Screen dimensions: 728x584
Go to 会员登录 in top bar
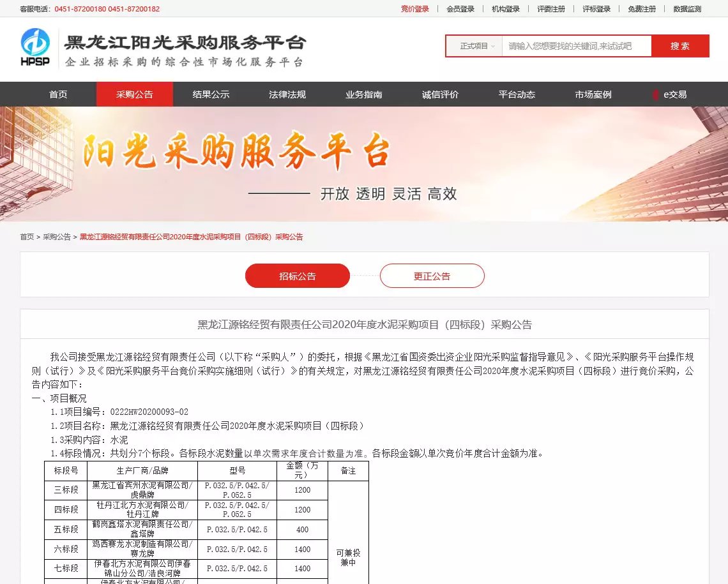[x=460, y=9]
